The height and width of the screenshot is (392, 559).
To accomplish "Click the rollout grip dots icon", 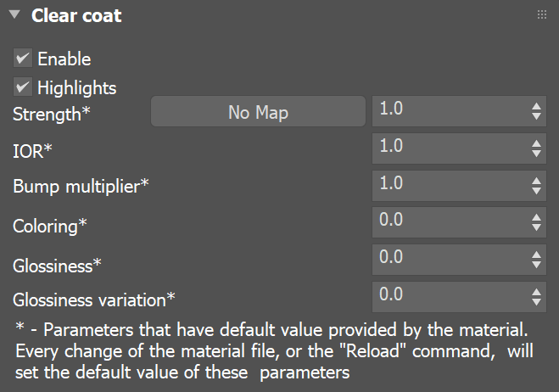I will (x=541, y=14).
